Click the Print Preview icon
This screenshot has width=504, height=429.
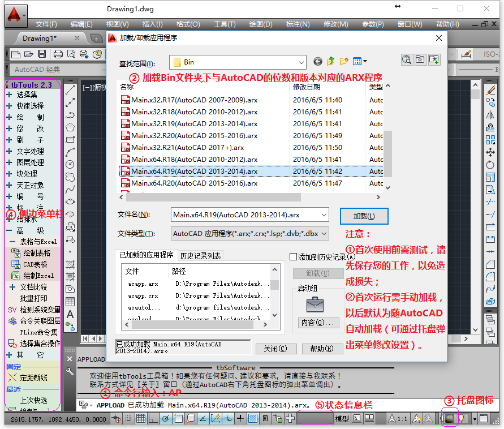click(x=71, y=54)
